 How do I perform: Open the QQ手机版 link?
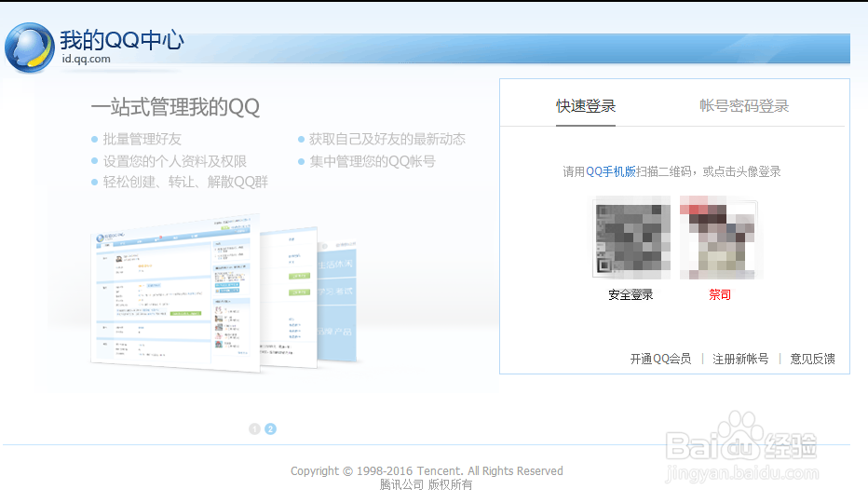pos(611,171)
